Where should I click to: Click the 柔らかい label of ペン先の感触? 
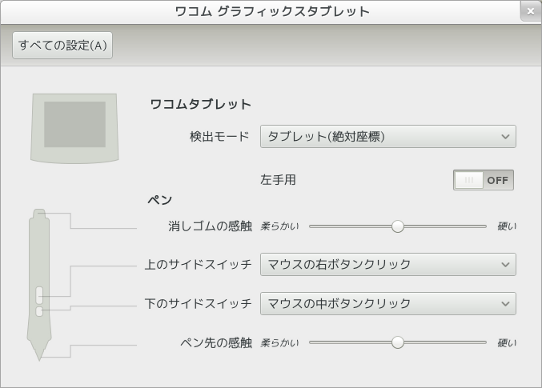pos(280,343)
